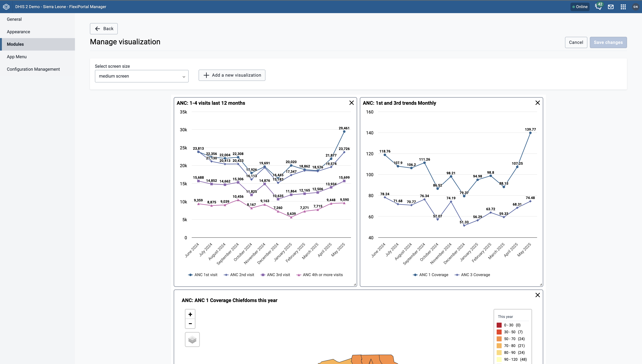Toggle ANC 1st visit legend series
This screenshot has height=364, width=642.
(x=202, y=275)
